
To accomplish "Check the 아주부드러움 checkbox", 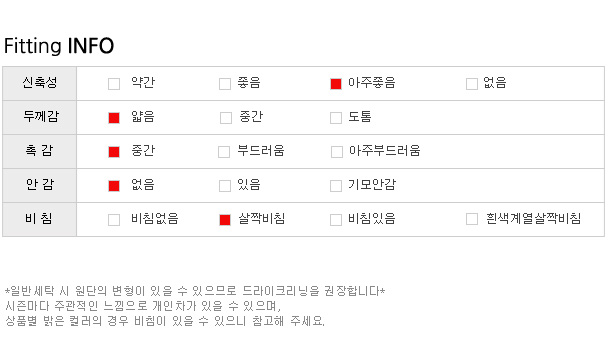I will click(337, 152).
